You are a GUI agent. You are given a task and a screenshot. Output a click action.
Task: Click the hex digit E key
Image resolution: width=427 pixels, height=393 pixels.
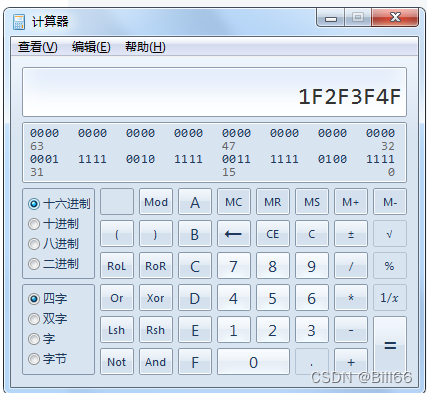click(195, 330)
